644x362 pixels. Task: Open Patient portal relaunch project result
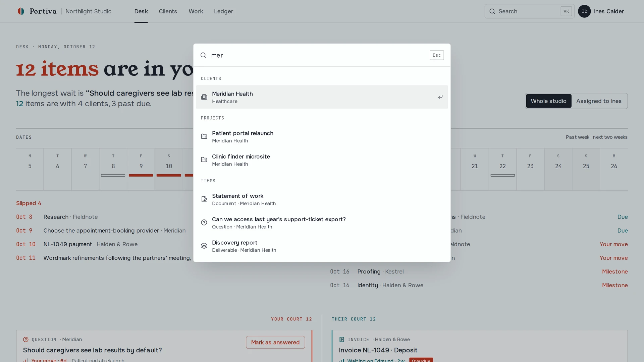(x=322, y=136)
